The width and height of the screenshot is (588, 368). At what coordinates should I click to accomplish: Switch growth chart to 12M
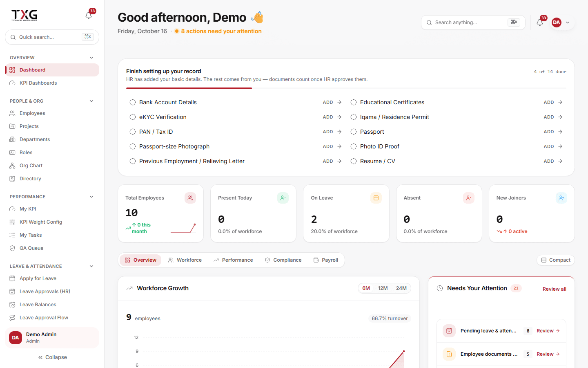point(383,288)
